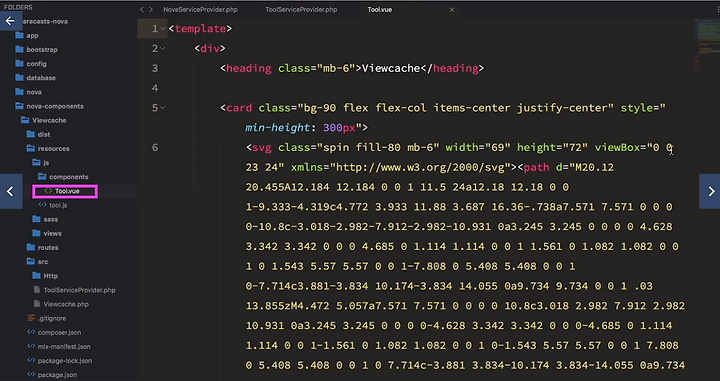The image size is (720, 381).
Task: Select Tool.vue in the sidebar
Action: (65, 191)
